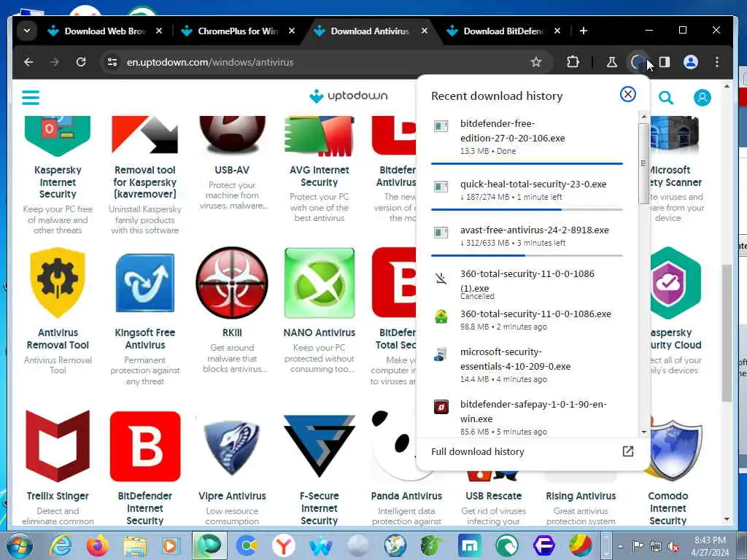The height and width of the screenshot is (560, 747).
Task: Click the muted volume tray icon
Action: (673, 546)
